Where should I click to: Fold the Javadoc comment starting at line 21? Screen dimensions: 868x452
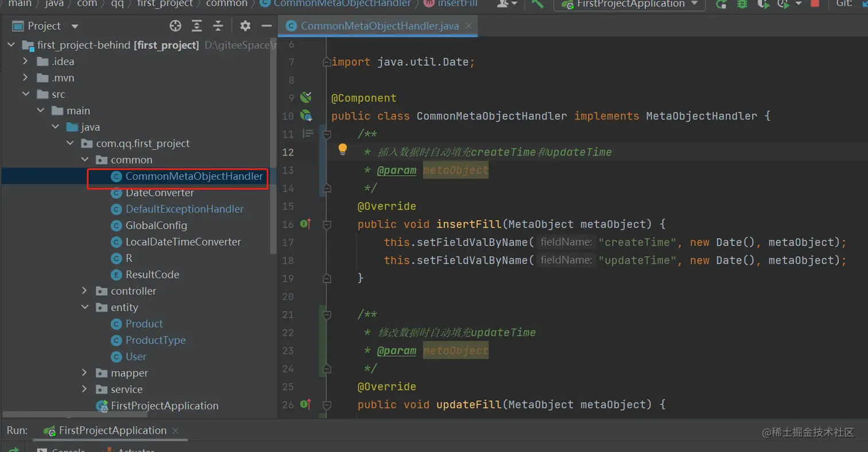pyautogui.click(x=327, y=315)
